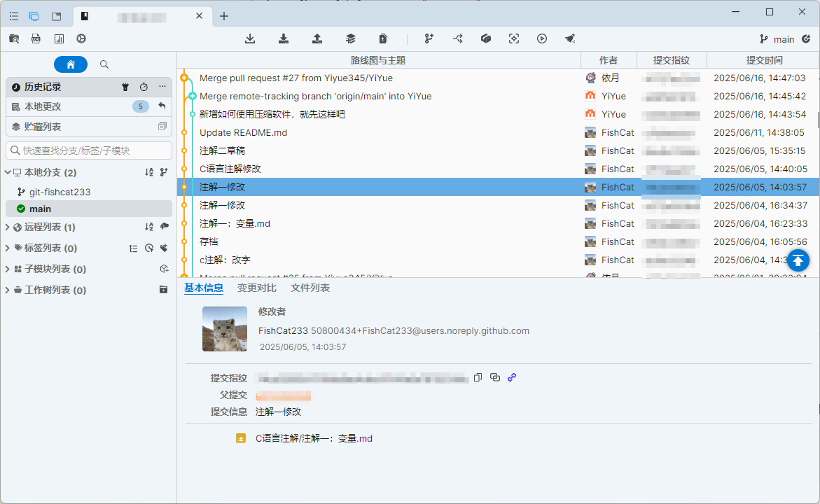Expand the 远程列表 section

tap(8, 227)
